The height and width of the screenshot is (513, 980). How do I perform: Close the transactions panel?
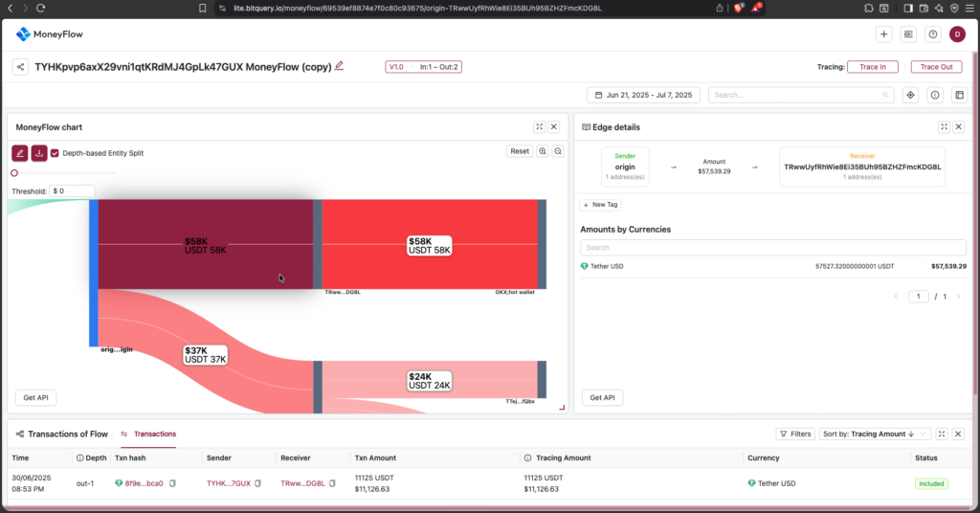tap(958, 434)
